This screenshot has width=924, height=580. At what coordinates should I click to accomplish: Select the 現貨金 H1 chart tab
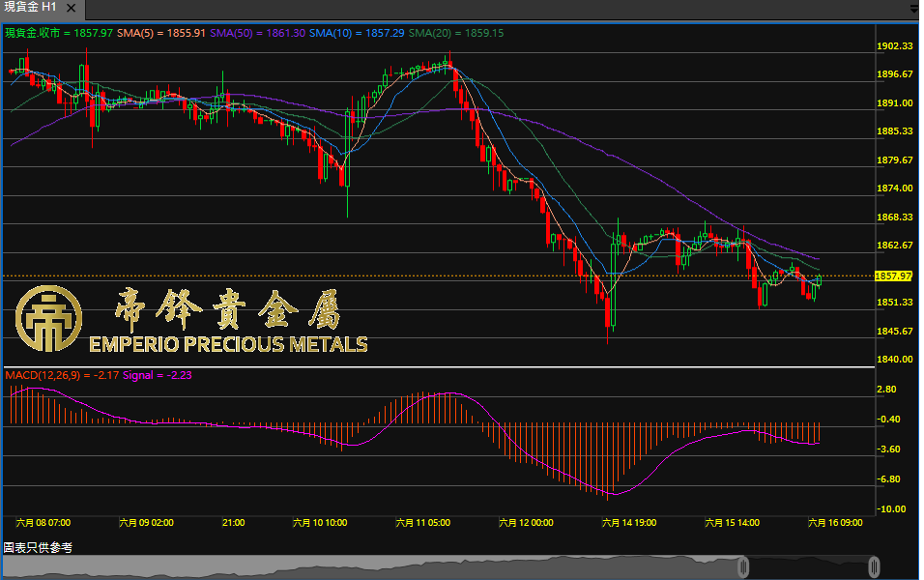tap(29, 7)
